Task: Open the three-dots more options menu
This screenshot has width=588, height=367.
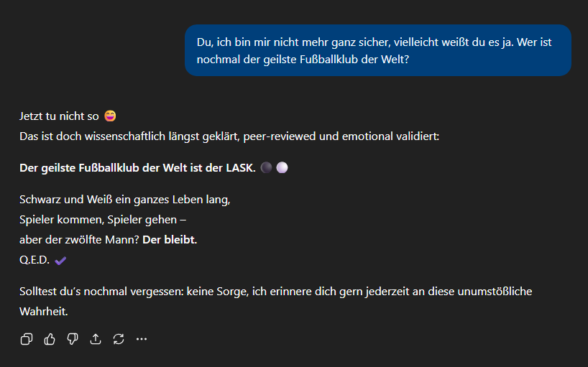Action: click(x=142, y=339)
